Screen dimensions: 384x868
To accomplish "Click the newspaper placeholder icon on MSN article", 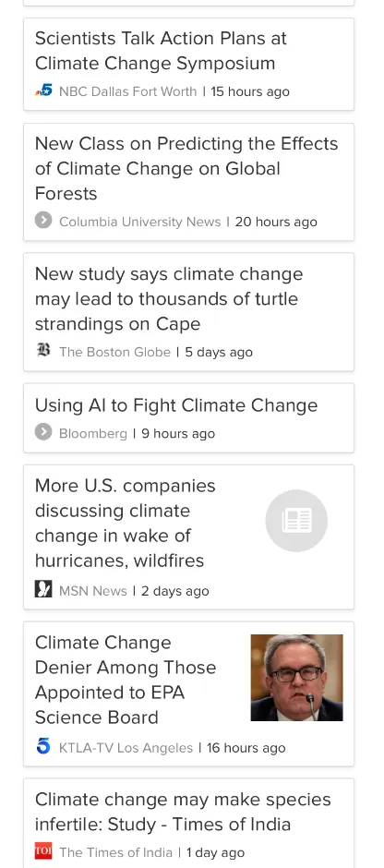I will (x=296, y=521).
